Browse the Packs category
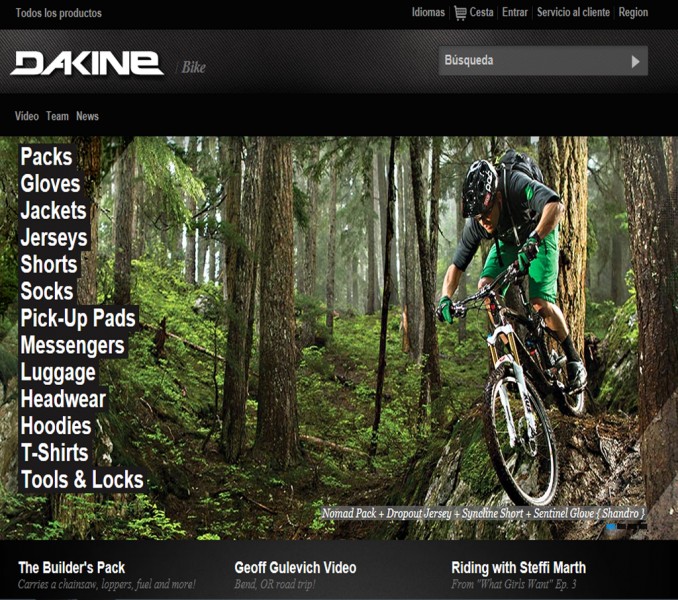Viewport: 678px width, 600px height. [x=47, y=156]
